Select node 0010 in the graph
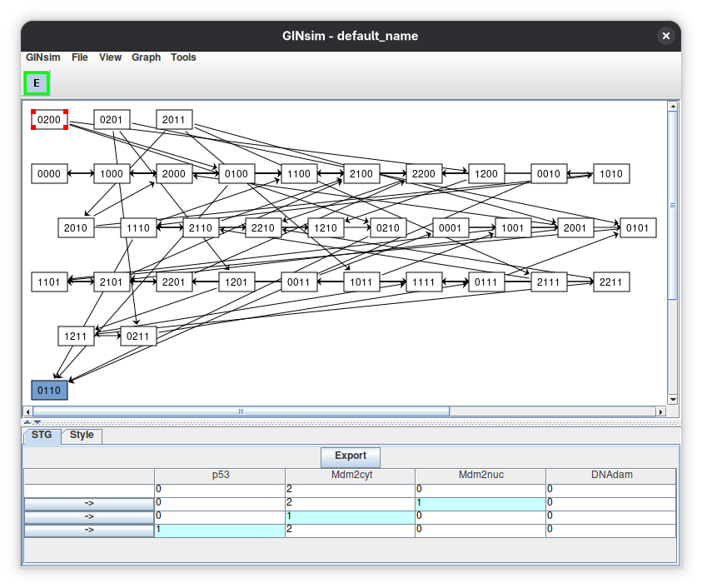 [x=549, y=174]
